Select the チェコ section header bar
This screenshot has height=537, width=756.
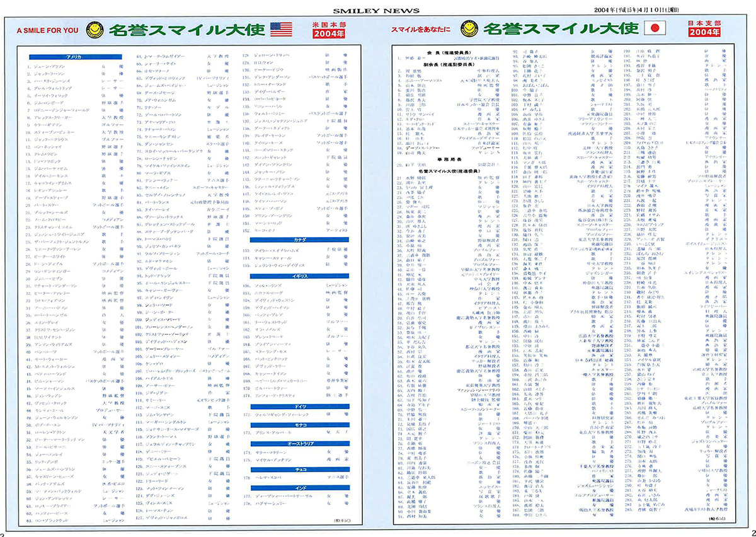tap(299, 470)
